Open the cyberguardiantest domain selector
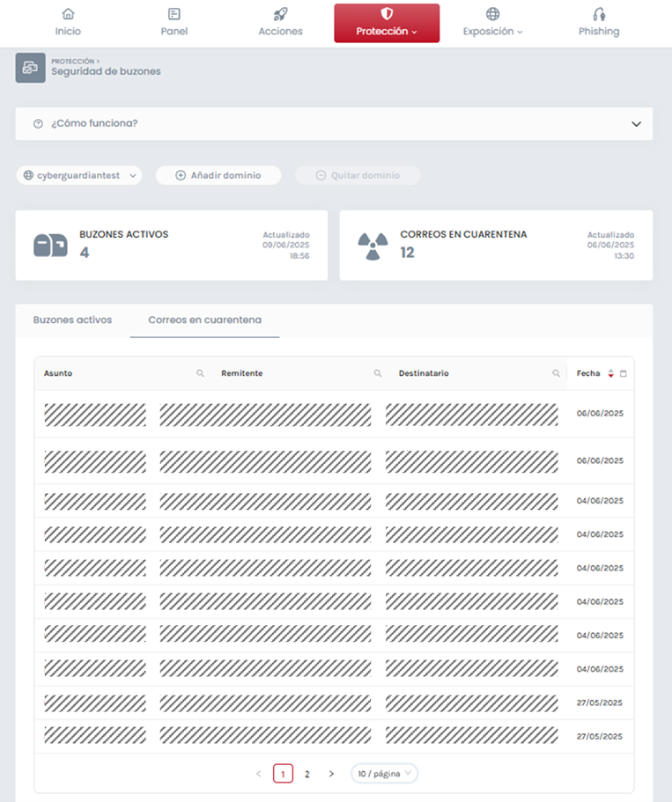 coord(78,175)
